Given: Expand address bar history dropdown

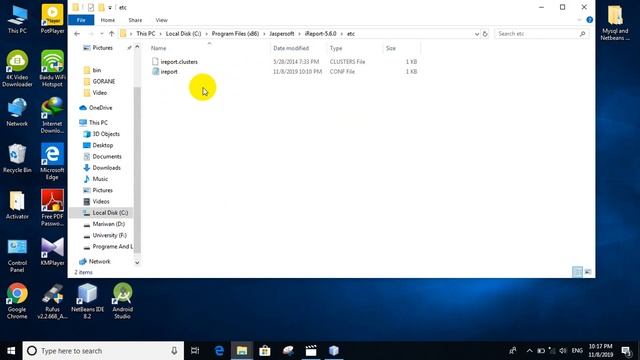Looking at the screenshot, I should pyautogui.click(x=477, y=34).
